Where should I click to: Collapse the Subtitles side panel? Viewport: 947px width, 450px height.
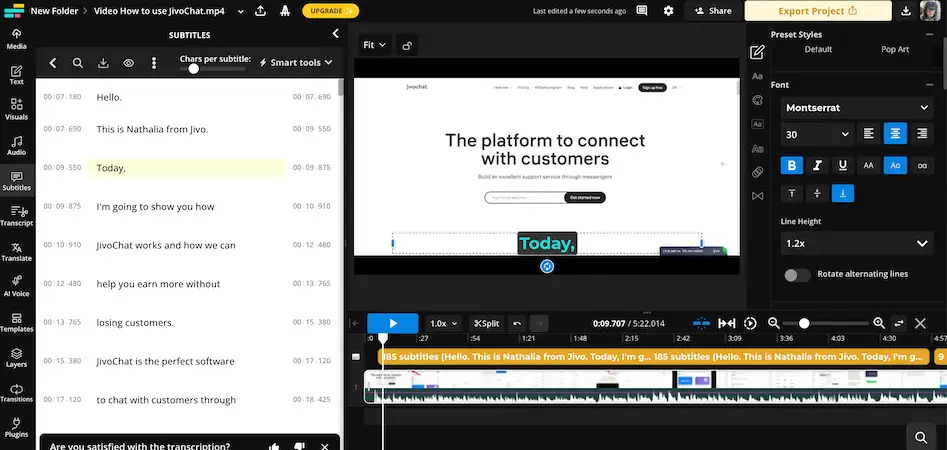pos(336,34)
